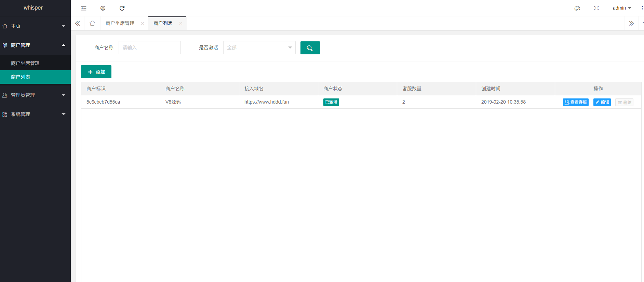Image resolution: width=644 pixels, height=282 pixels.
Task: Open the 是否激活 dropdown
Action: [x=259, y=48]
